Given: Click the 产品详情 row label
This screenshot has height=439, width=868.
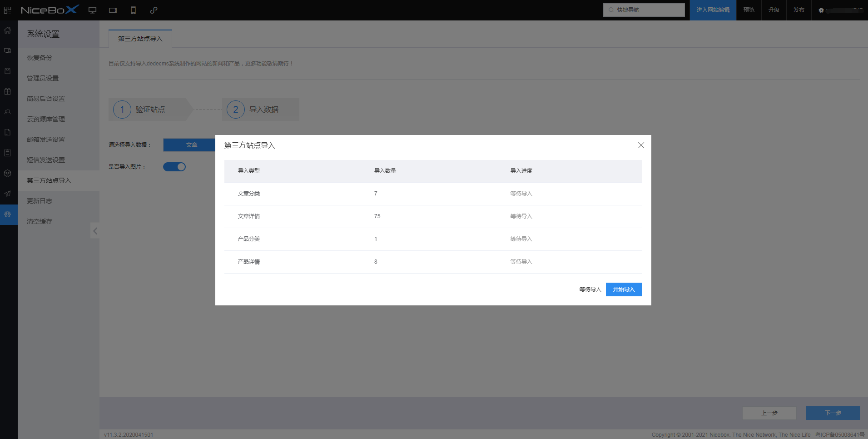Looking at the screenshot, I should [x=249, y=262].
